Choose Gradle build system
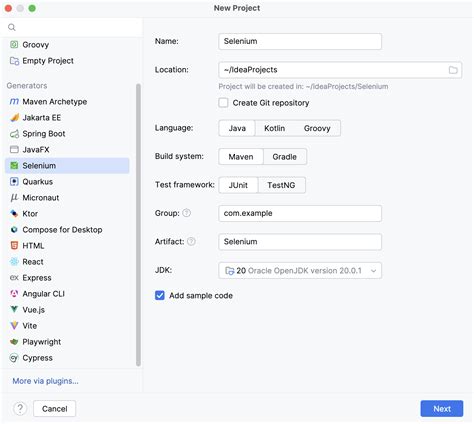This screenshot has height=424, width=474. (x=284, y=157)
